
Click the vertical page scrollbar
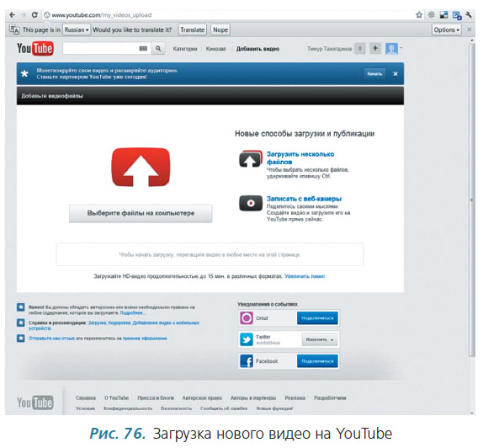coord(471,200)
